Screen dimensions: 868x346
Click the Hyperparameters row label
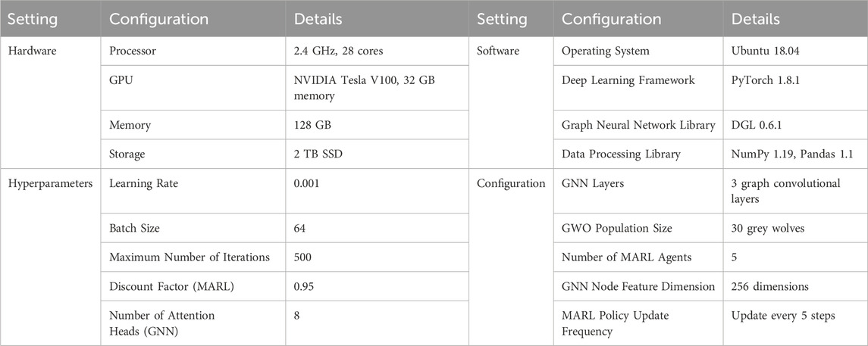[50, 183]
